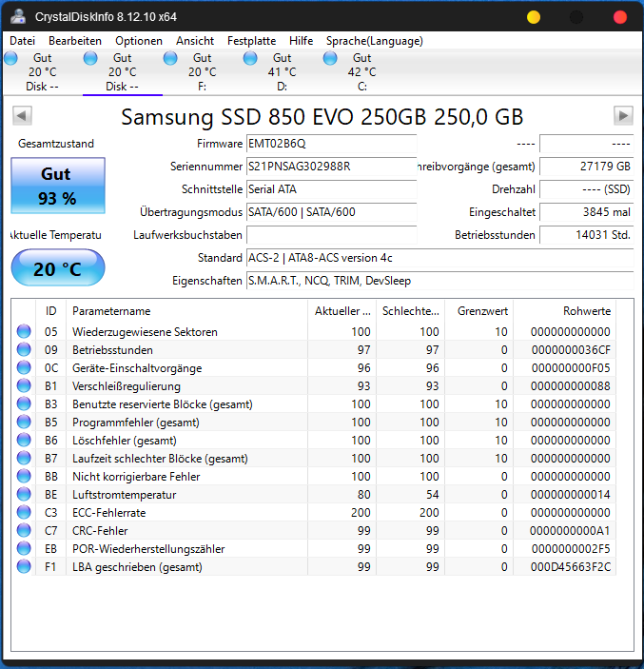Click the Schnittstelle field Serial ATA
This screenshot has width=644, height=669.
[x=331, y=189]
